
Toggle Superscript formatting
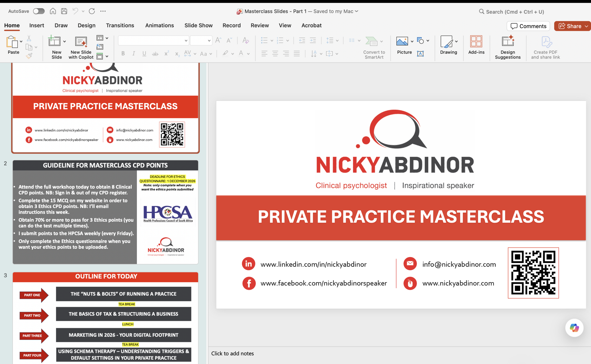[x=166, y=53]
